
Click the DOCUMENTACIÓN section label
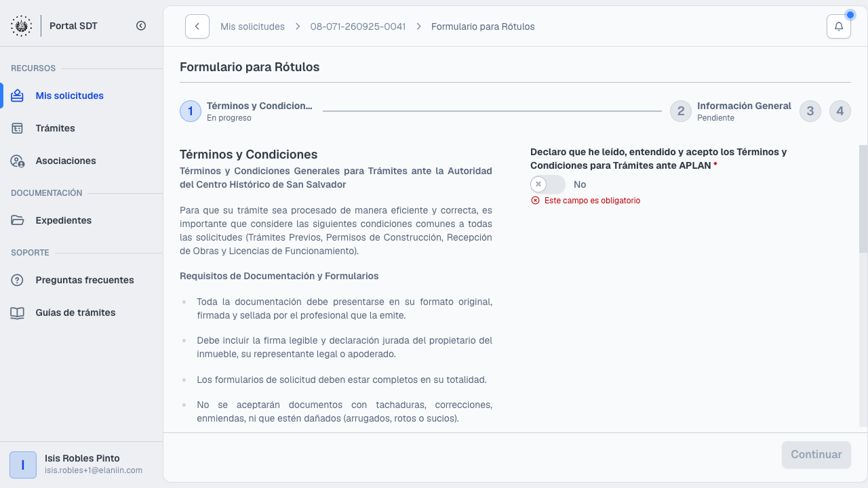(x=47, y=193)
